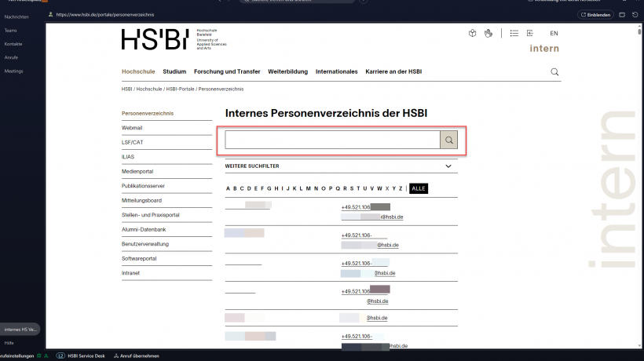Click the reload icon in top bar
Image resolution: width=644 pixels, height=361 pixels.
click(635, 15)
